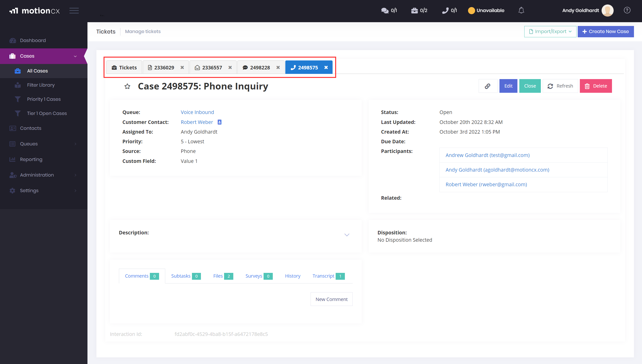The height and width of the screenshot is (364, 642).
Task: Select the Transcript tab
Action: point(328,276)
